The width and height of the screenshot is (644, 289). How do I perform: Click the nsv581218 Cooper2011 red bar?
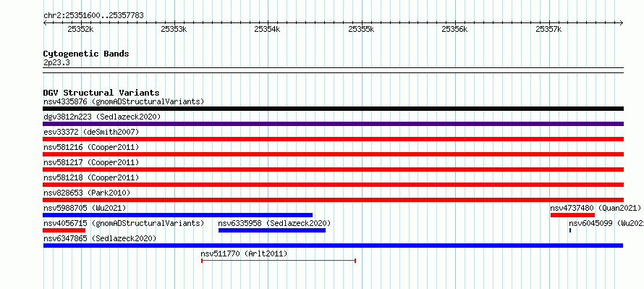pos(333,185)
